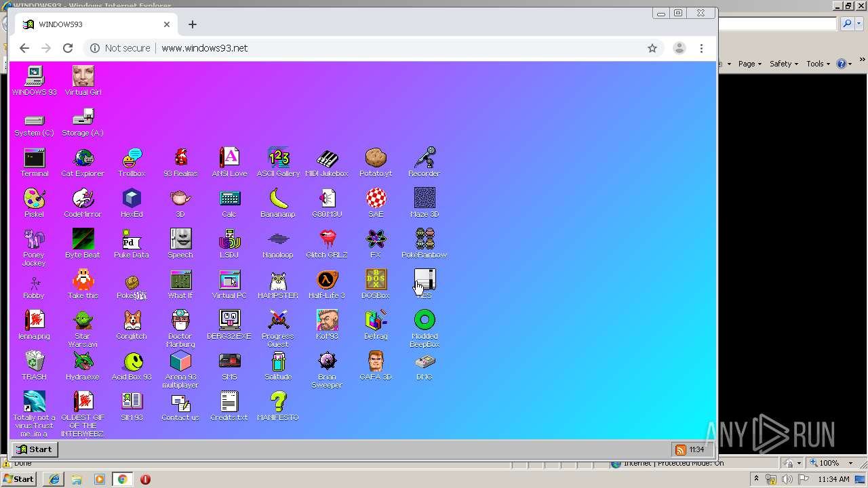868x488 pixels.
Task: Open ANSI Love icon
Action: pos(229,163)
